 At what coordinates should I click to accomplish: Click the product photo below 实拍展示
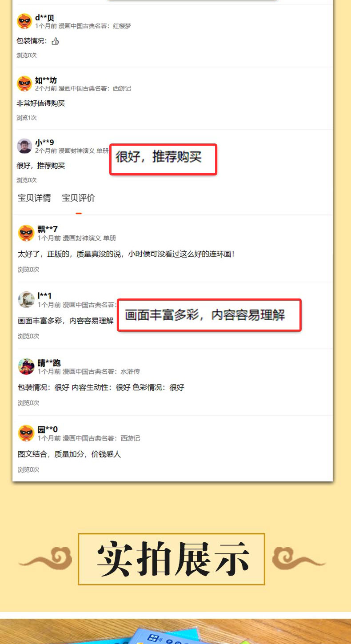(x=175, y=631)
